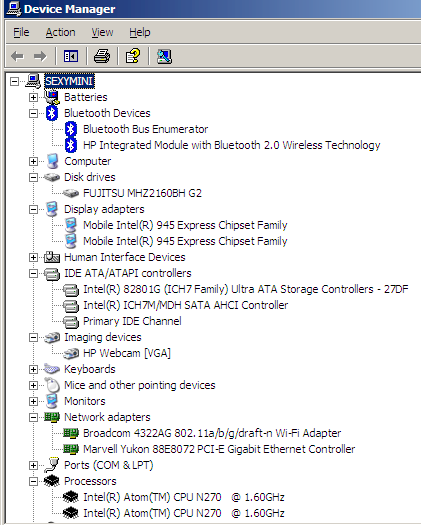The image size is (421, 525).
Task: Click the Broadcom Wi-Fi adapter icon
Action: [x=71, y=433]
